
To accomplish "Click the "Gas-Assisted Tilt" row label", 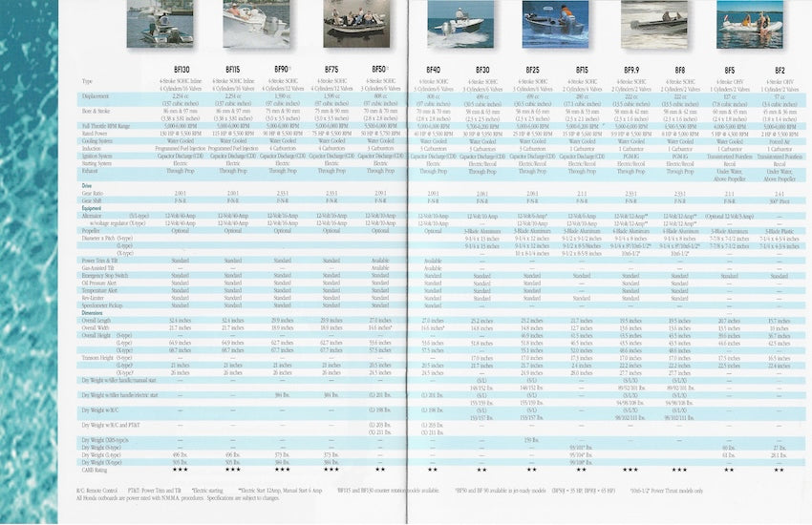I will (x=97, y=268).
